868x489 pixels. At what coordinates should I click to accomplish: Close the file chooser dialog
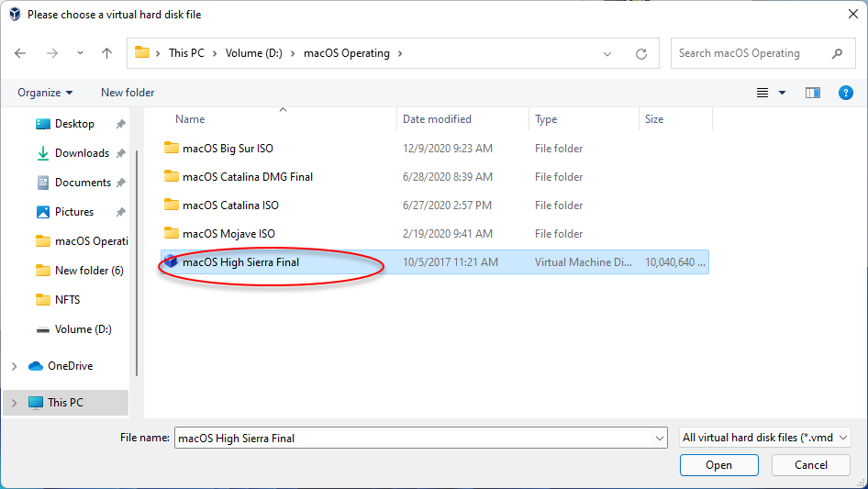(x=853, y=14)
